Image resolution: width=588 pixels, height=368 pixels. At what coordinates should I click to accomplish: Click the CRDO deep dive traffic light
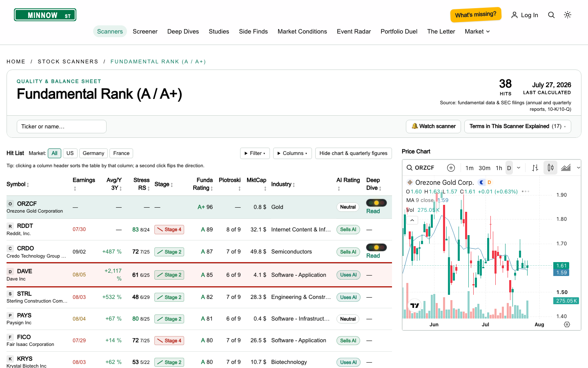pyautogui.click(x=376, y=247)
